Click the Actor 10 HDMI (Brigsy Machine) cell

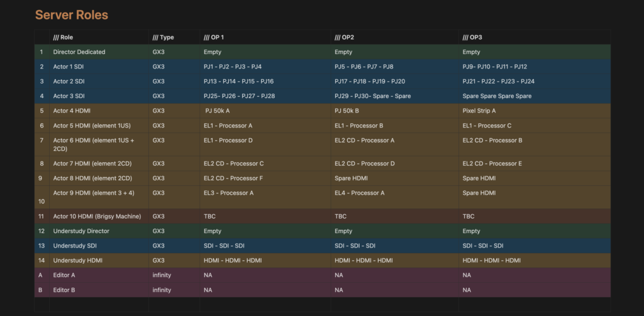[x=99, y=216]
